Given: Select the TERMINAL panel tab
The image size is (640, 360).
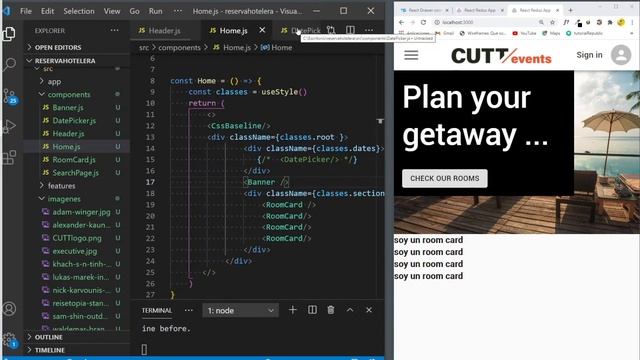Looking at the screenshot, I should point(157,311).
